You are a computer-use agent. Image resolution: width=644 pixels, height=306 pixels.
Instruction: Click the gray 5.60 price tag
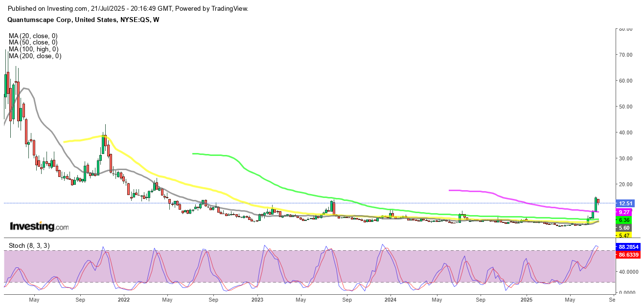pyautogui.click(x=624, y=228)
